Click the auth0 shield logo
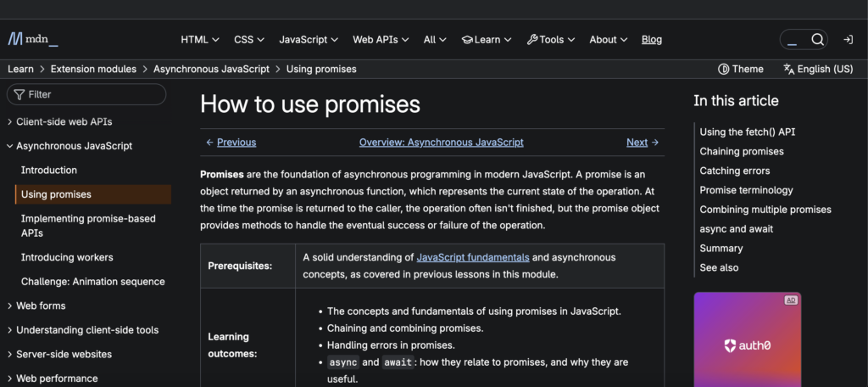 (732, 346)
